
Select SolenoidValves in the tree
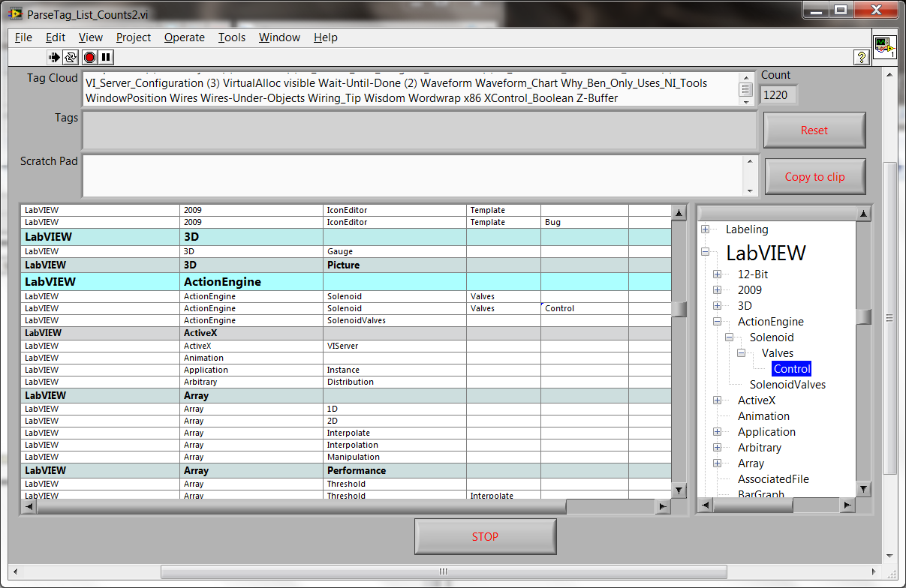(787, 385)
